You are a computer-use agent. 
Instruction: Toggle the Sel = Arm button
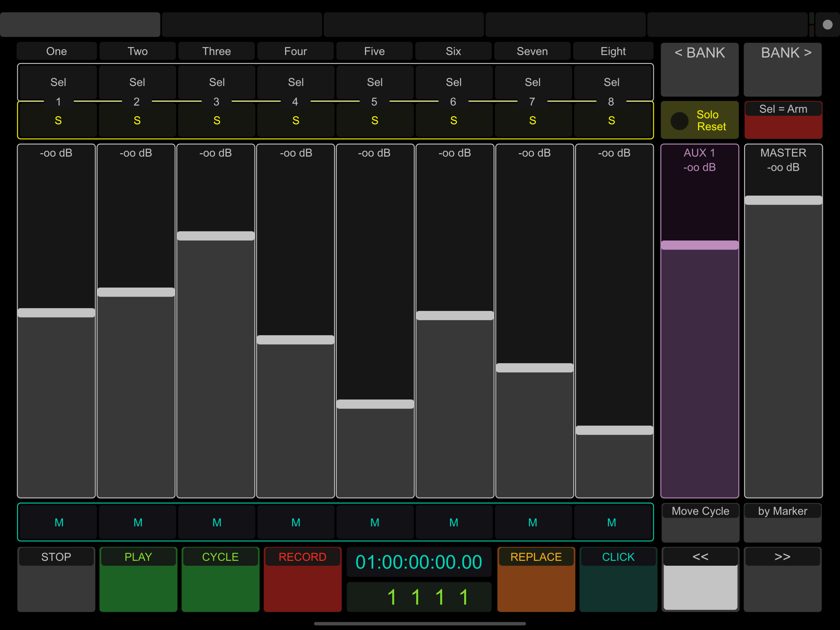click(783, 120)
